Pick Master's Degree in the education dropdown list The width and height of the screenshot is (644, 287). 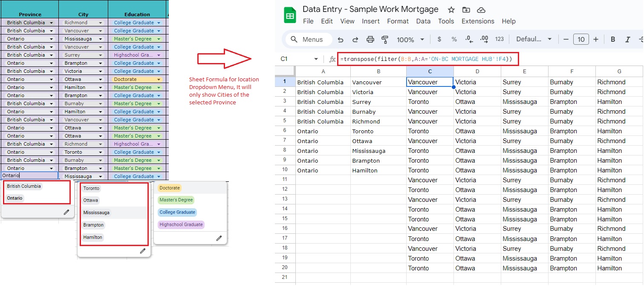(176, 200)
